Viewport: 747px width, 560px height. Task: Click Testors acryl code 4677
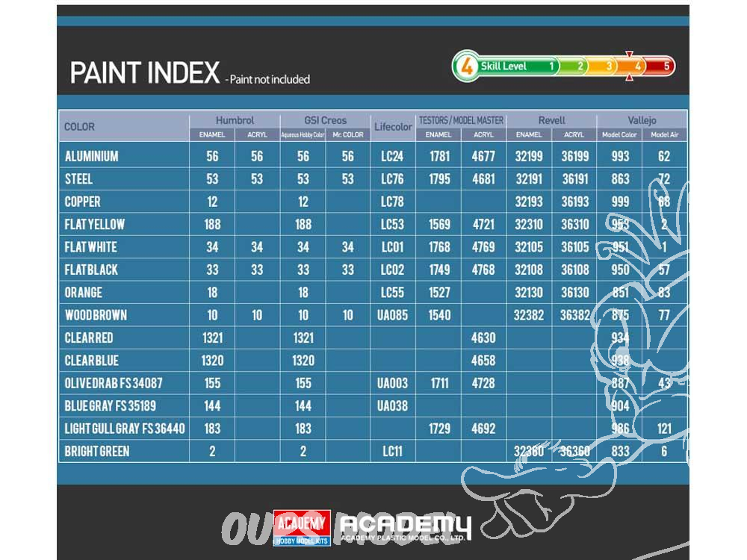click(483, 156)
